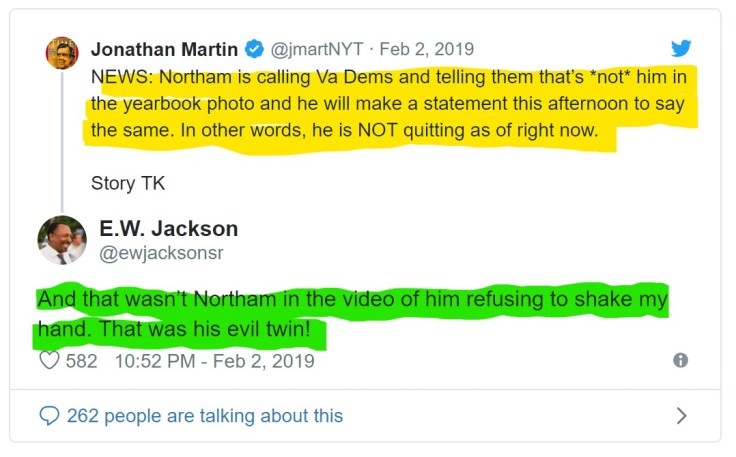Image resolution: width=736 pixels, height=457 pixels.
Task: Click the speech bubble conversation icon
Action: pyautogui.click(x=49, y=415)
